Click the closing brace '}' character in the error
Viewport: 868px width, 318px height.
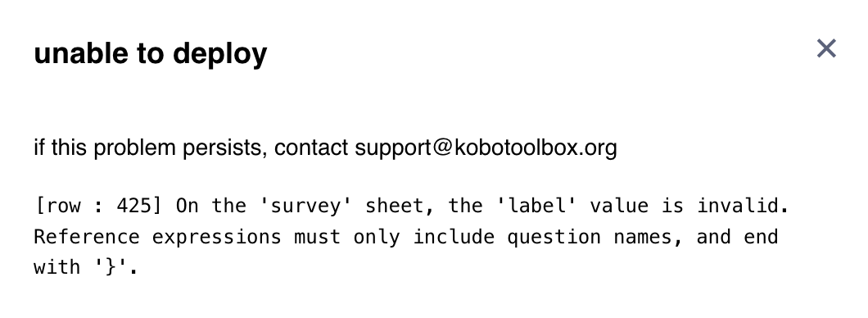111,268
